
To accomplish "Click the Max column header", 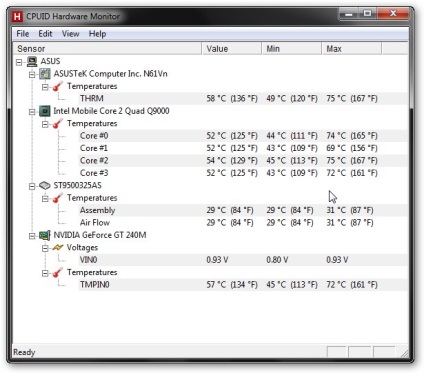I will click(x=352, y=49).
